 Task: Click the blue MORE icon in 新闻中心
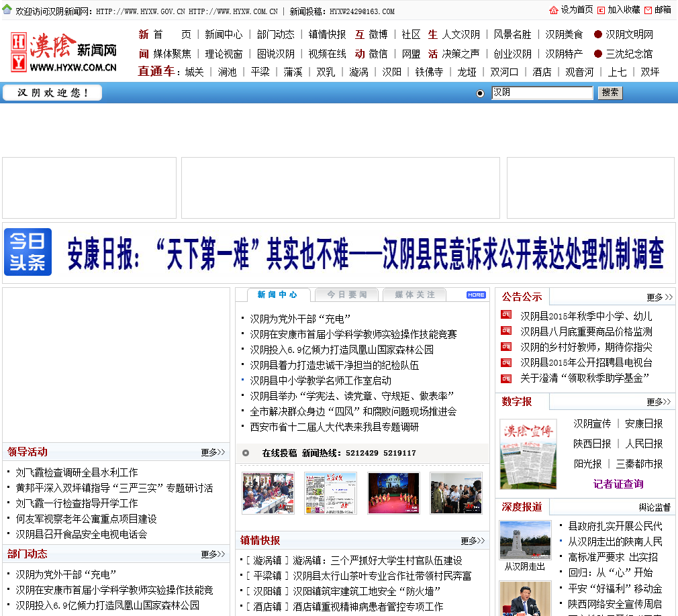click(x=476, y=295)
